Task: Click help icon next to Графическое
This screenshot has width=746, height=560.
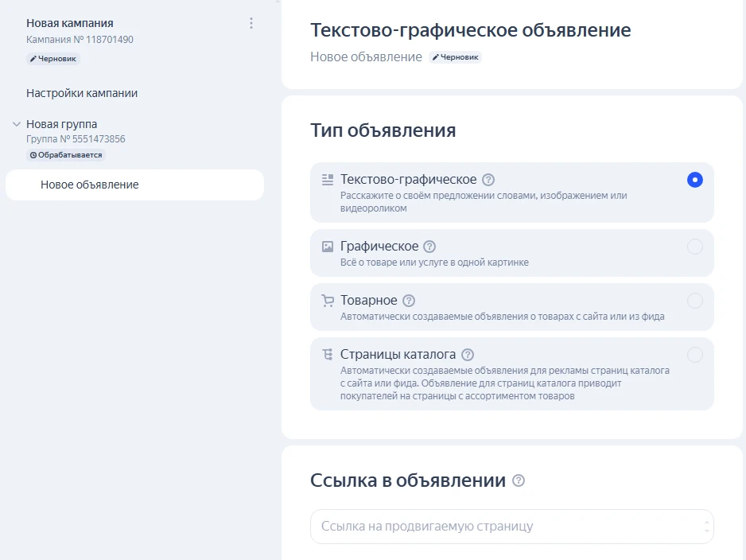Action: [429, 247]
